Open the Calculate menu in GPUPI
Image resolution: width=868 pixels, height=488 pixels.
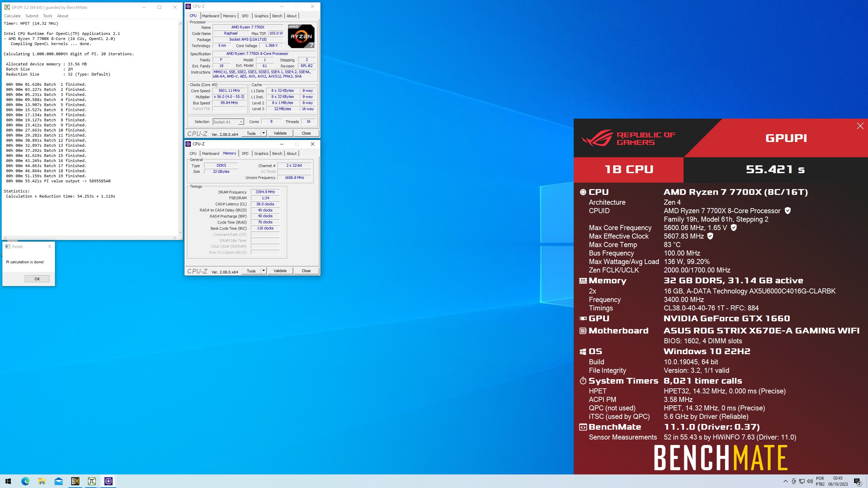(12, 16)
